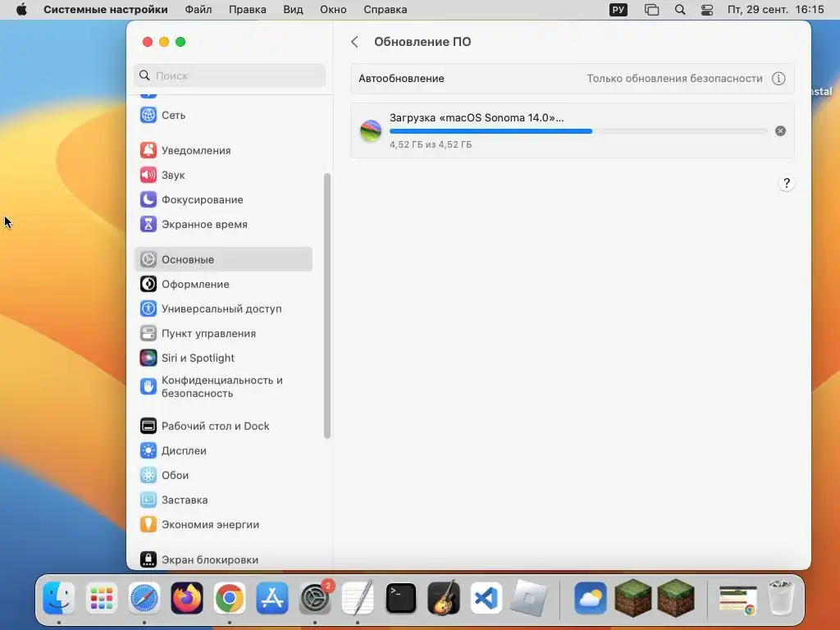
Task: Go back from Обновление ПО
Action: [x=354, y=42]
